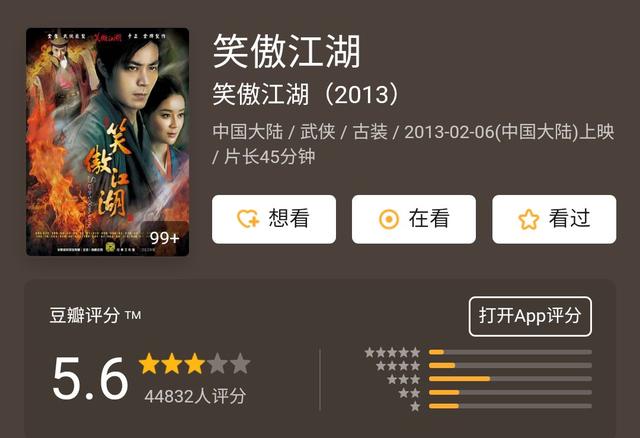640x438 pixels.
Task: Tap the five grey stars icon row
Action: tap(392, 352)
